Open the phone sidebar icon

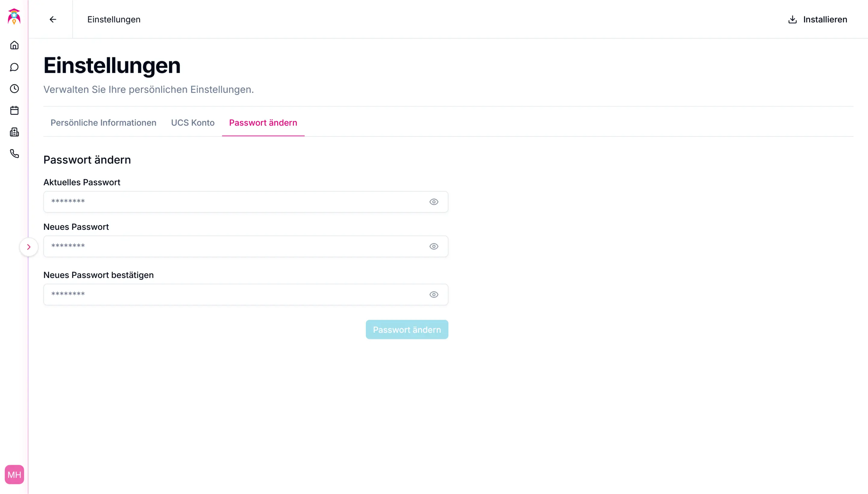coord(14,154)
